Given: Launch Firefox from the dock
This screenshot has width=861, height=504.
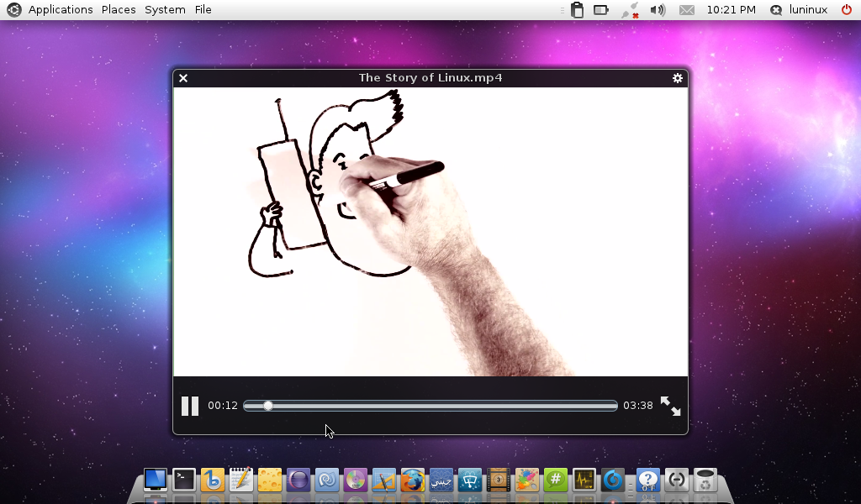Looking at the screenshot, I should pyautogui.click(x=412, y=480).
